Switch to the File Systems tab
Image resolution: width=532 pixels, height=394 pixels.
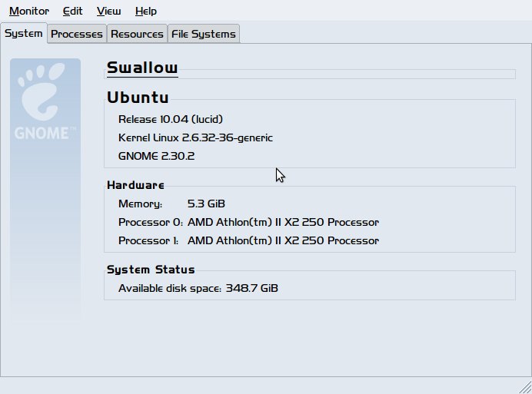(x=204, y=34)
